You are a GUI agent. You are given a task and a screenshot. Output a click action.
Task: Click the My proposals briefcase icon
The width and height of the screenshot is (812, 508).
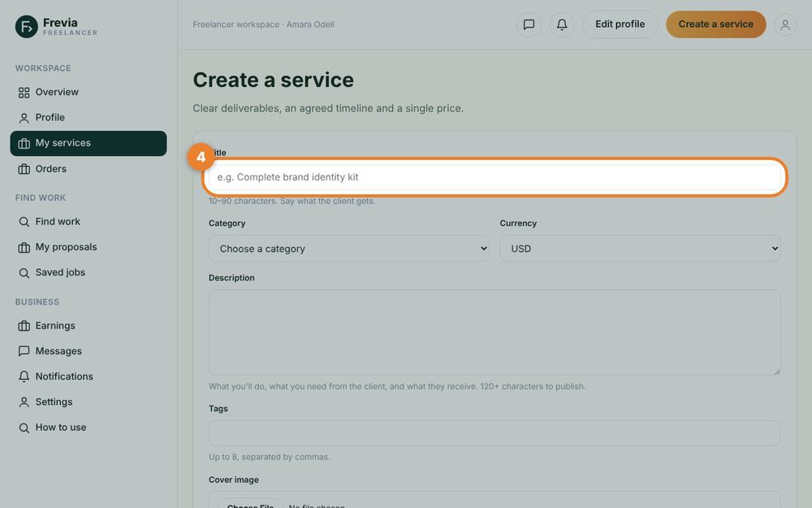point(24,248)
